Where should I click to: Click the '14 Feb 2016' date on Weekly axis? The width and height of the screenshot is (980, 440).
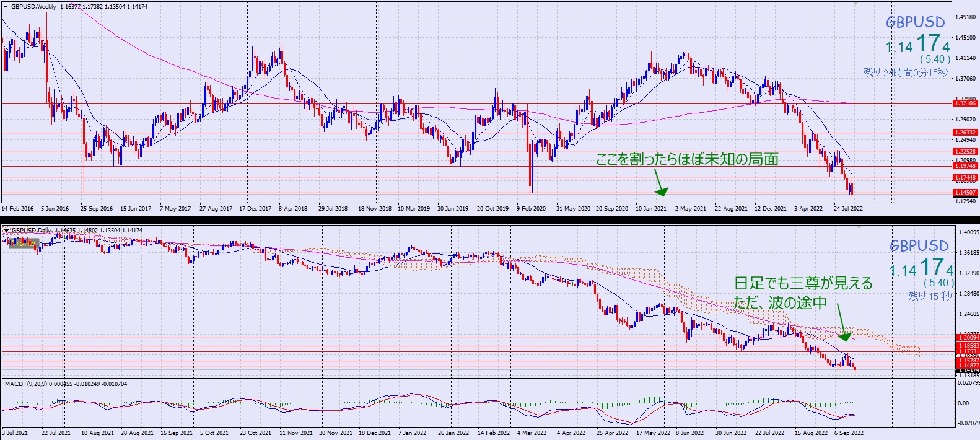pyautogui.click(x=17, y=209)
